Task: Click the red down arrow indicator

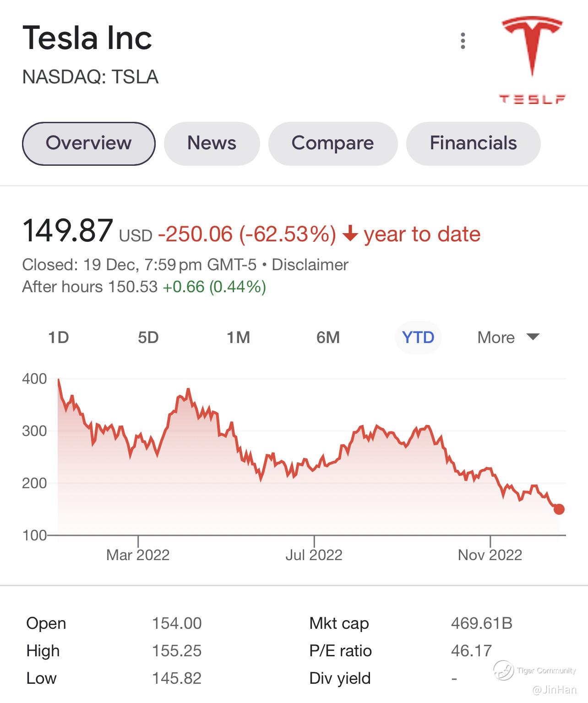Action: pos(350,234)
